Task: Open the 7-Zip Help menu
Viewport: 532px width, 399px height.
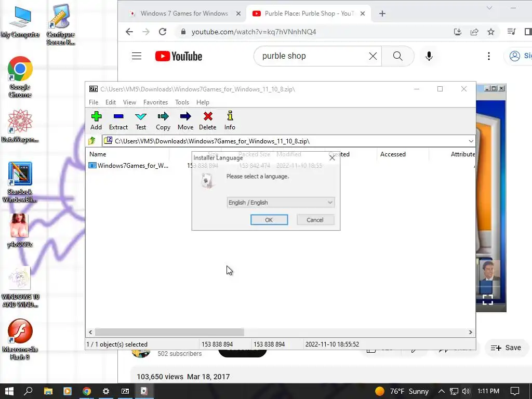Action: pos(203,102)
